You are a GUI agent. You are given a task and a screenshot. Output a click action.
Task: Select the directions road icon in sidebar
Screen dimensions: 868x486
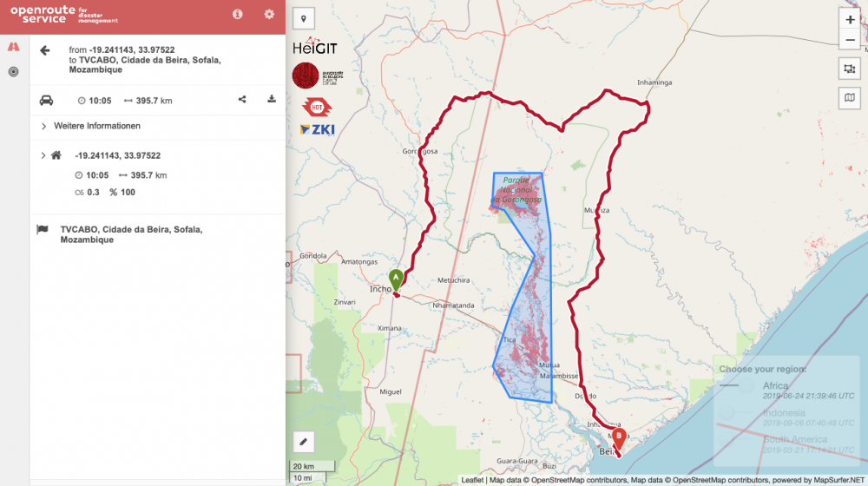pos(13,46)
